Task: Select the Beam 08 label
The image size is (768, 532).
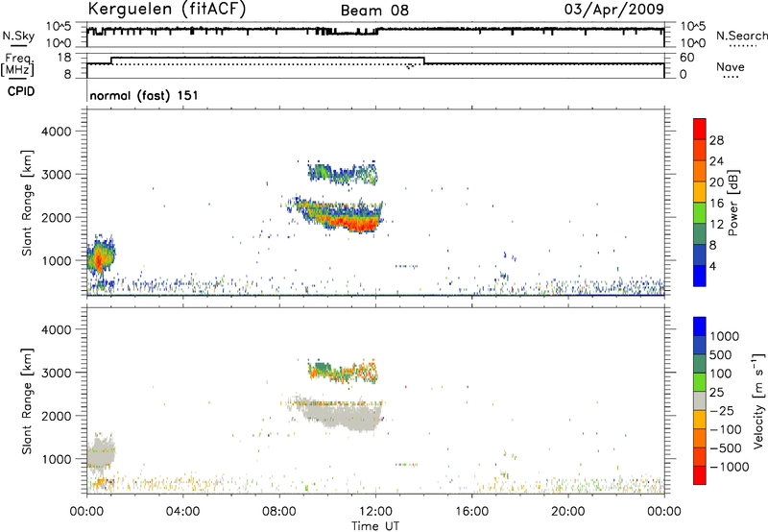Action: [374, 11]
